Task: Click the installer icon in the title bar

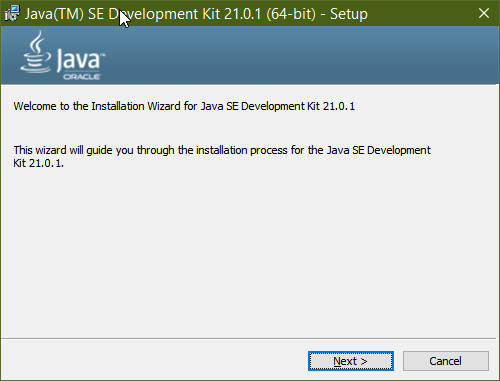Action: [12, 13]
